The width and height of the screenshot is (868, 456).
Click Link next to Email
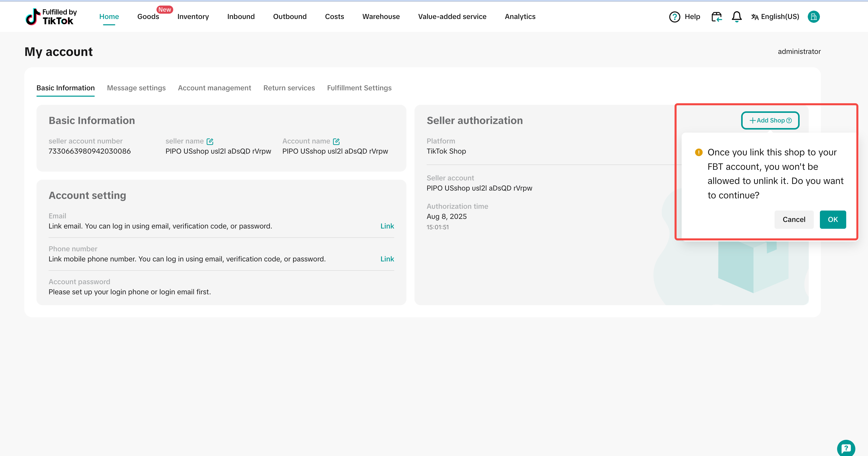point(387,226)
